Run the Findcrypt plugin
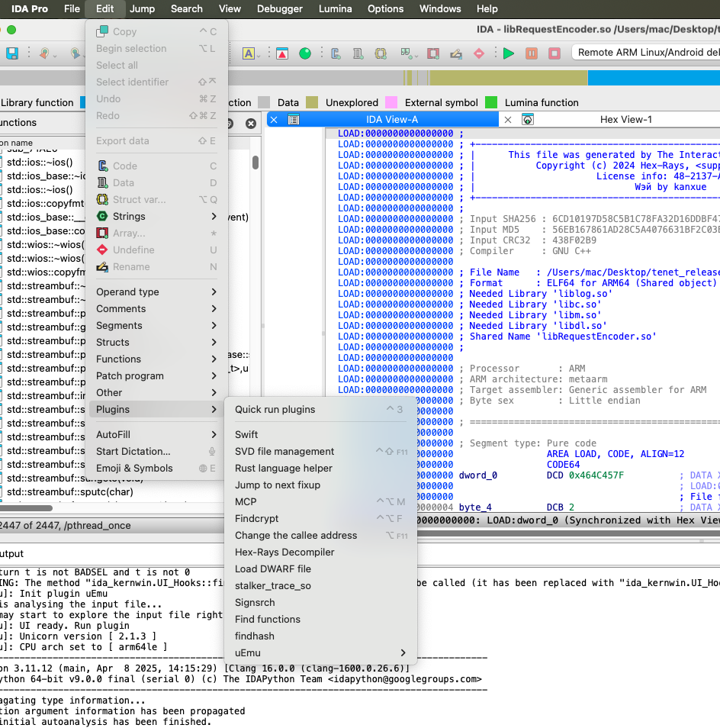 coord(257,518)
